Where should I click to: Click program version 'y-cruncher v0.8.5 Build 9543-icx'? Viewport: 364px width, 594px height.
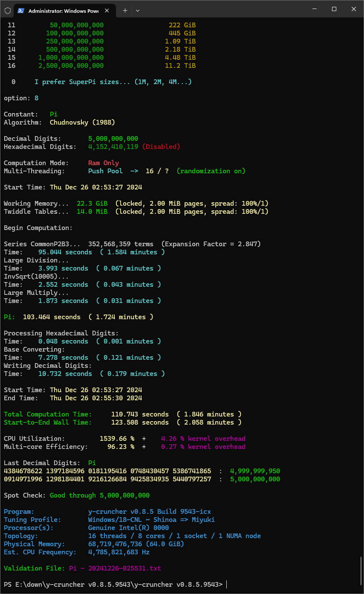(150, 512)
